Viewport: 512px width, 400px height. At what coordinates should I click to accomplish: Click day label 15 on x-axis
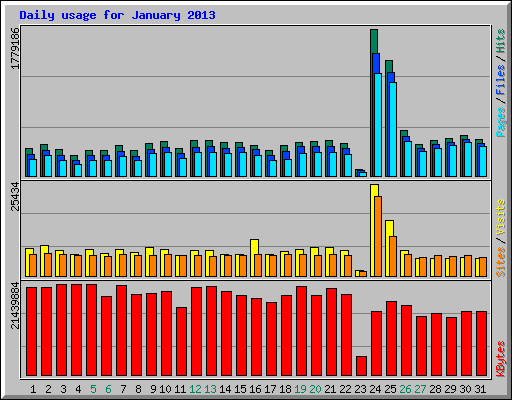pos(240,389)
